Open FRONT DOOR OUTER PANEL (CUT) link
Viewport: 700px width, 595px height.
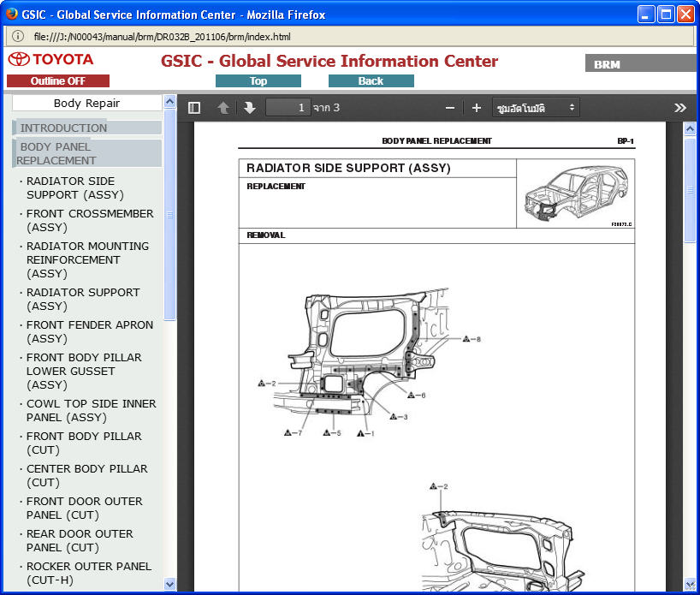point(85,509)
